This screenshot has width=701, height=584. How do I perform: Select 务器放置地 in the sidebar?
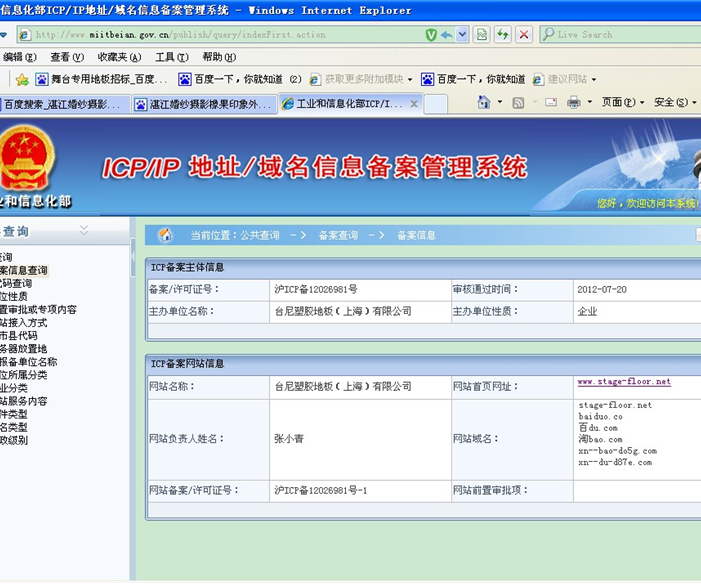pos(24,349)
